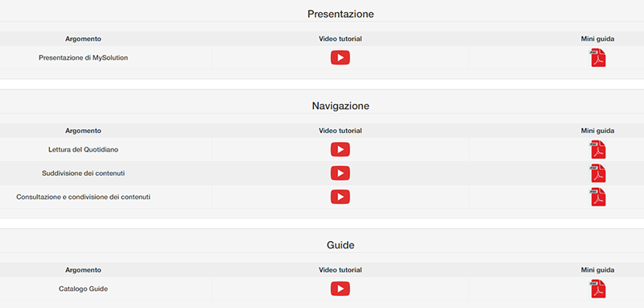This screenshot has width=644, height=308.
Task: Open Catalogo Guide PDF mini guide
Action: click(598, 289)
